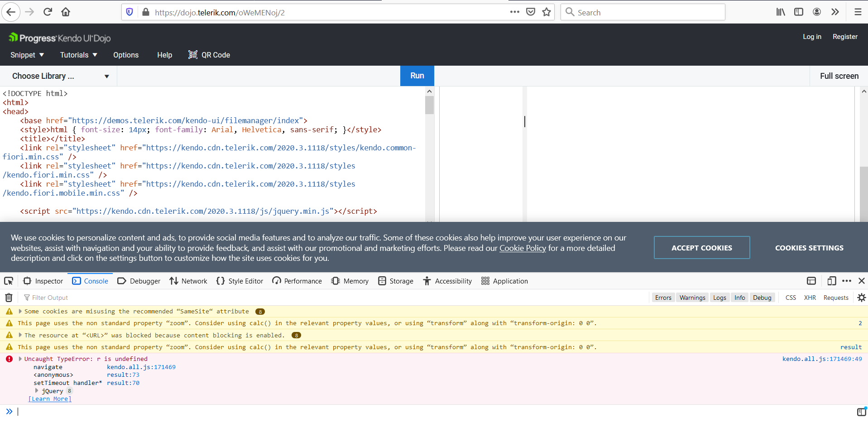Click the browser home icon
868x442 pixels.
coord(66,12)
